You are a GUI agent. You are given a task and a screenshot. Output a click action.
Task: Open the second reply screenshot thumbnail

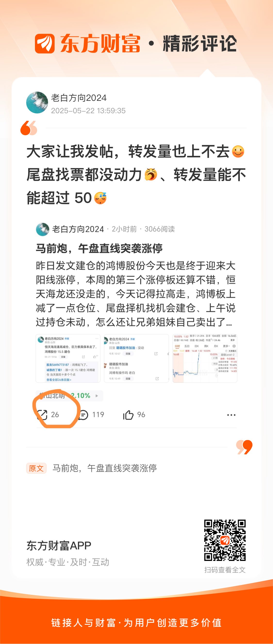[x=136, y=358]
